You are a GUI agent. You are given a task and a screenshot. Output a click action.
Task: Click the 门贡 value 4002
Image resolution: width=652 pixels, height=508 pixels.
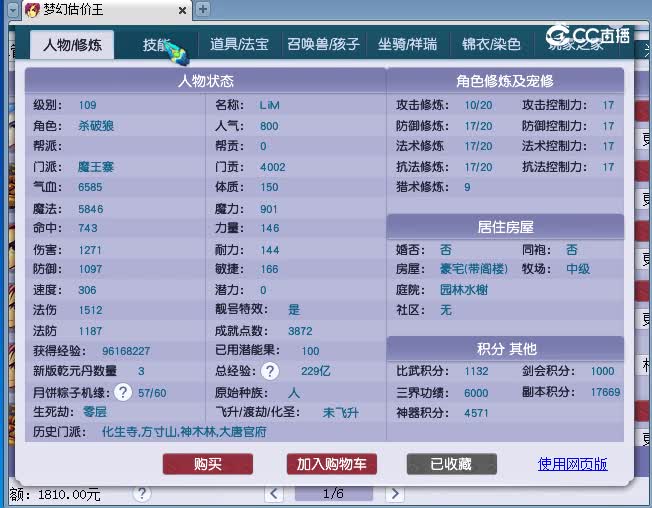point(273,167)
